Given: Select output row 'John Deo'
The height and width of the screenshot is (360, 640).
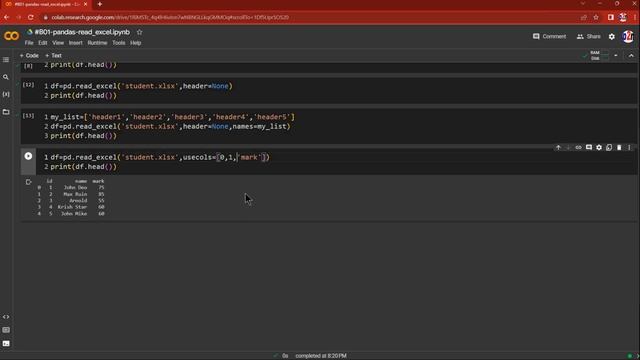Looking at the screenshot, I should point(71,188).
